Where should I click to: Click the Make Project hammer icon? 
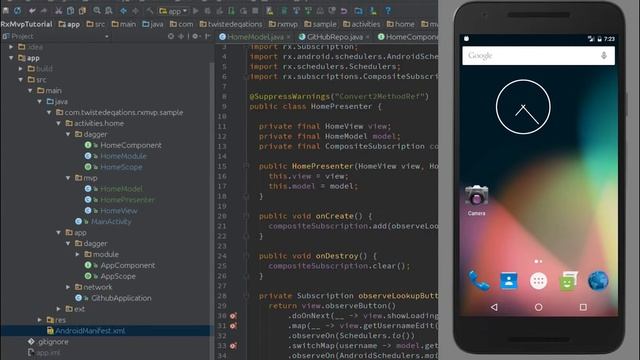(150, 11)
